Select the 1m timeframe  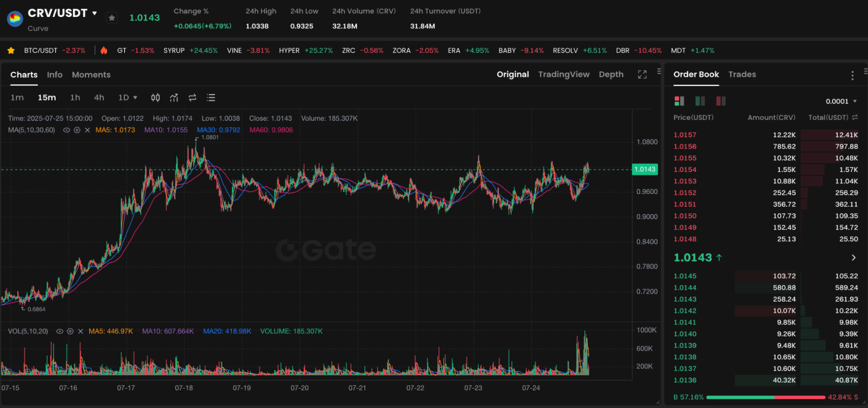(x=17, y=98)
